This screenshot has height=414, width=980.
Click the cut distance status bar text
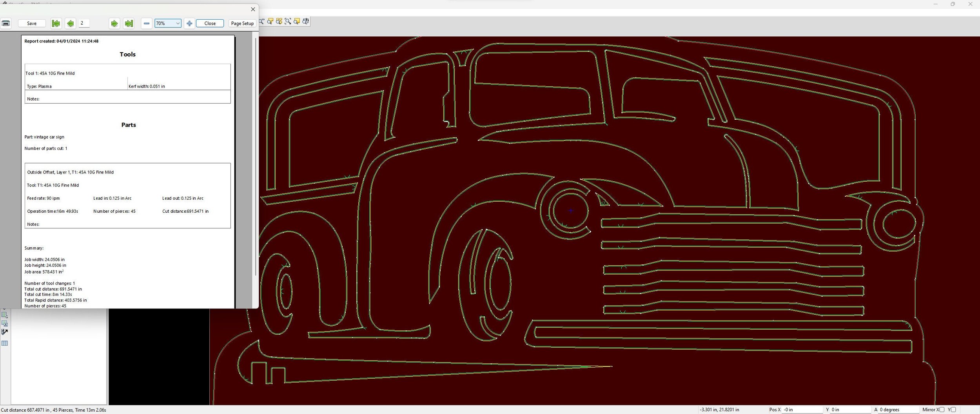click(53, 410)
